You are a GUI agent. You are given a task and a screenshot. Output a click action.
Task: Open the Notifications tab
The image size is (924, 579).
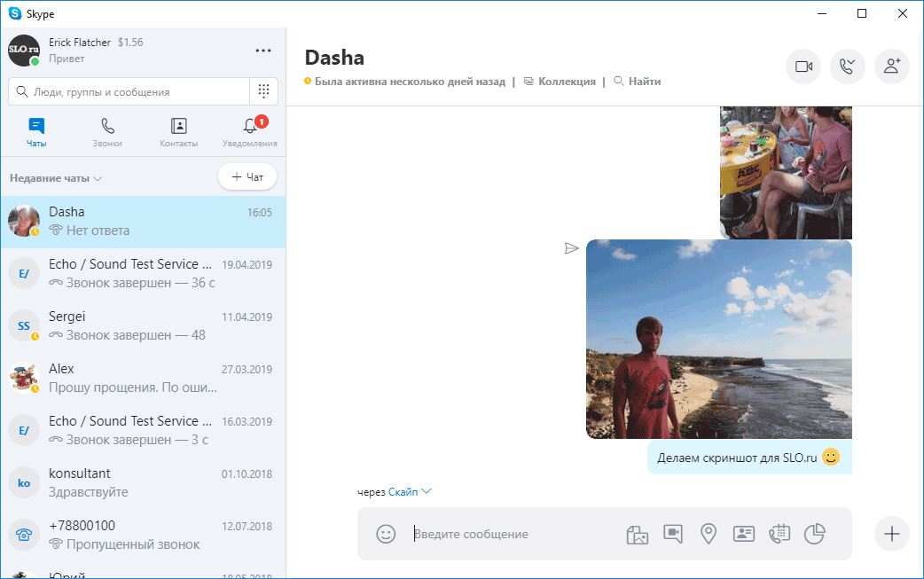[250, 132]
